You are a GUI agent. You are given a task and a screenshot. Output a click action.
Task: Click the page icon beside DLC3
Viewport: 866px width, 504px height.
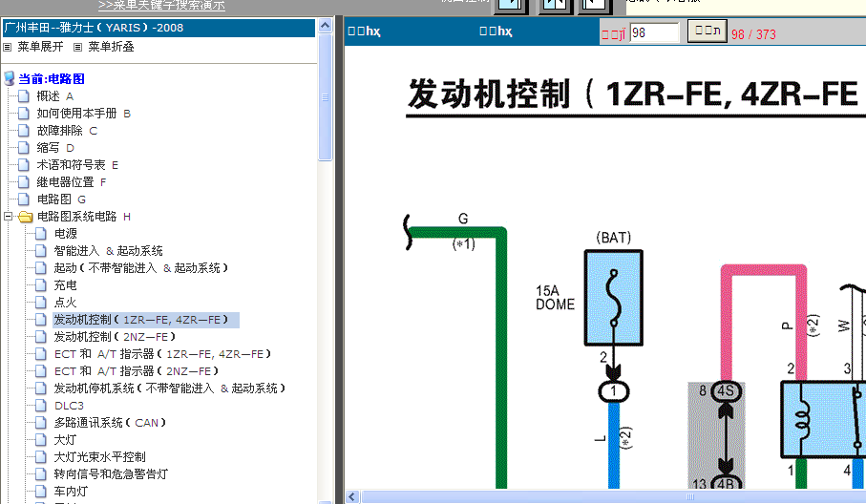[41, 405]
